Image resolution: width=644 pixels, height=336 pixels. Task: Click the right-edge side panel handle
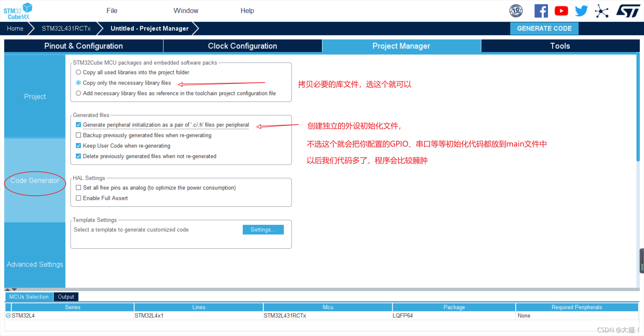point(642,261)
